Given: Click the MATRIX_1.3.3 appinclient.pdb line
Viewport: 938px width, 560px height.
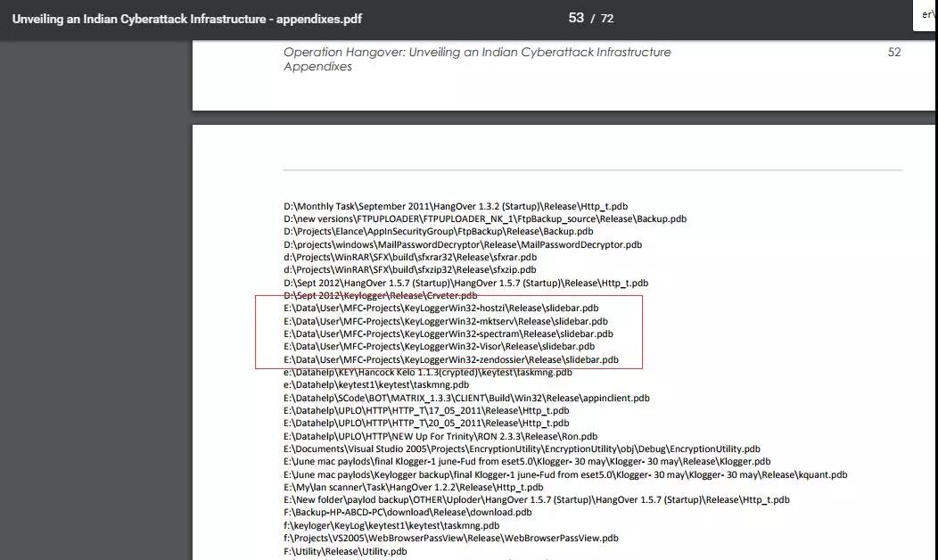Looking at the screenshot, I should coord(466,398).
